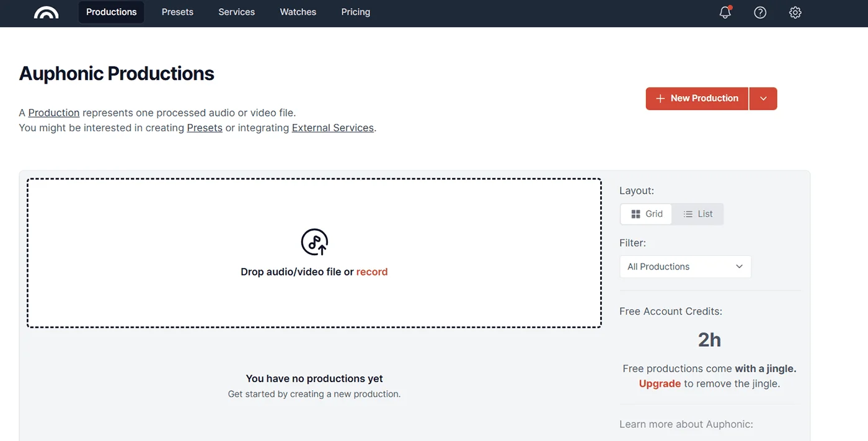Go to the Productions tab
This screenshot has height=441, width=868.
(112, 12)
